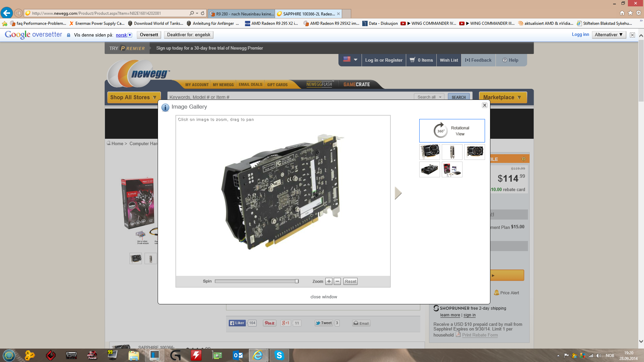The height and width of the screenshot is (362, 644).
Task: Open Skype from the taskbar
Action: click(279, 355)
